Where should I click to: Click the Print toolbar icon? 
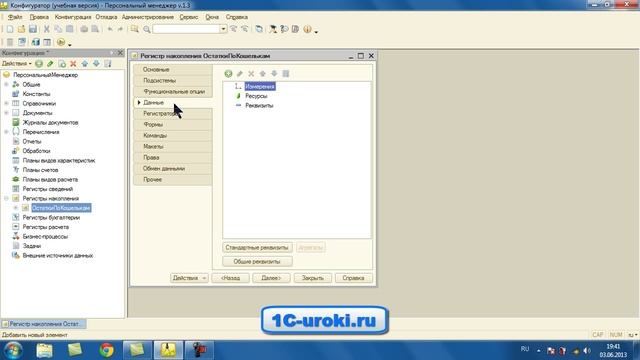click(x=84, y=29)
